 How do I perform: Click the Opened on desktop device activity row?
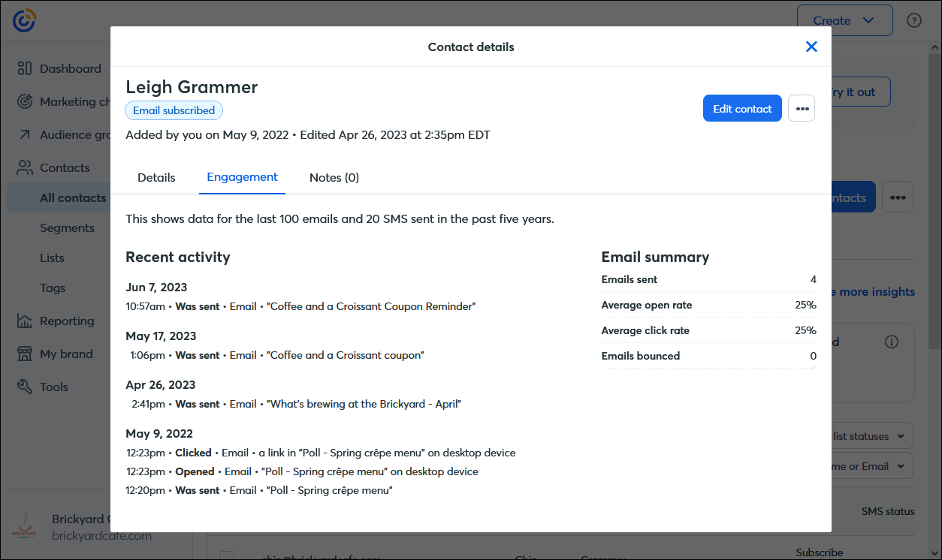[x=302, y=471]
